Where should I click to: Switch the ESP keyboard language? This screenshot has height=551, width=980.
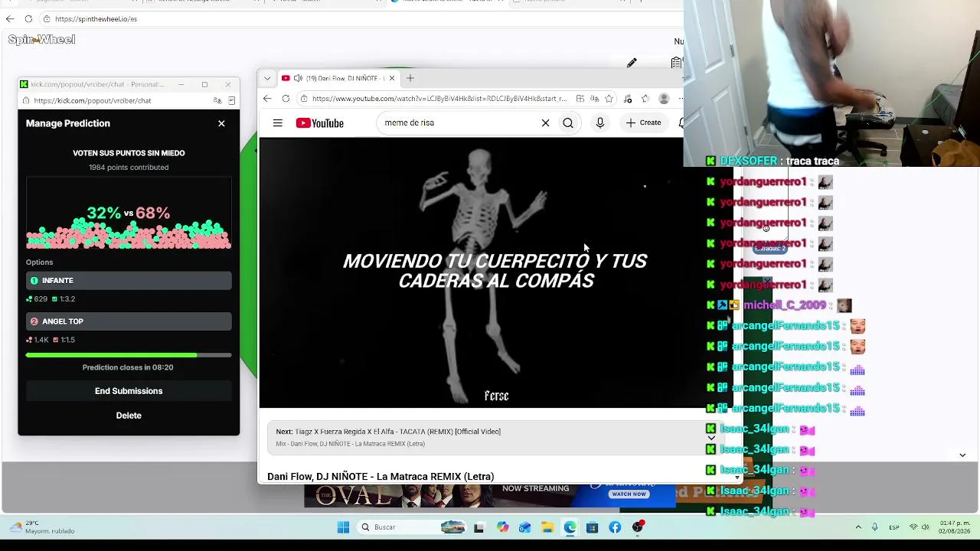coord(894,527)
